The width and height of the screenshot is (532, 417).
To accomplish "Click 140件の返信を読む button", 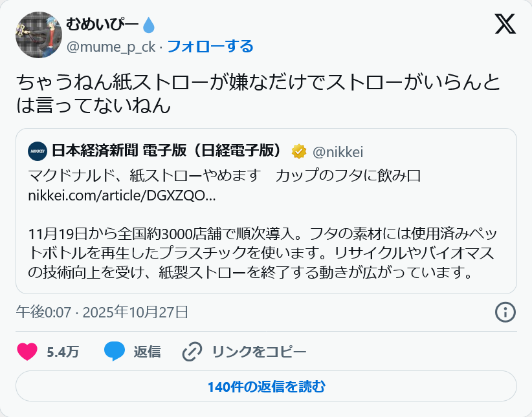I will pos(266,387).
